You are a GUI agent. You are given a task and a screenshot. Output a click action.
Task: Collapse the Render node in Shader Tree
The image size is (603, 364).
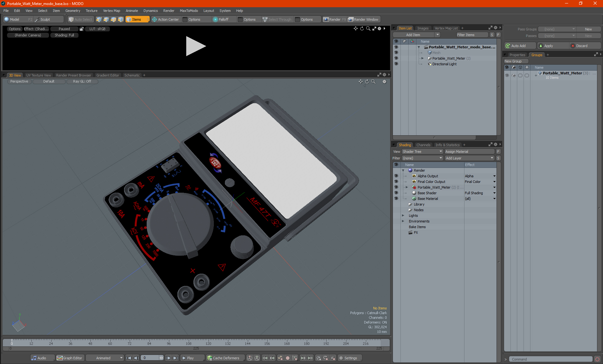pos(403,170)
